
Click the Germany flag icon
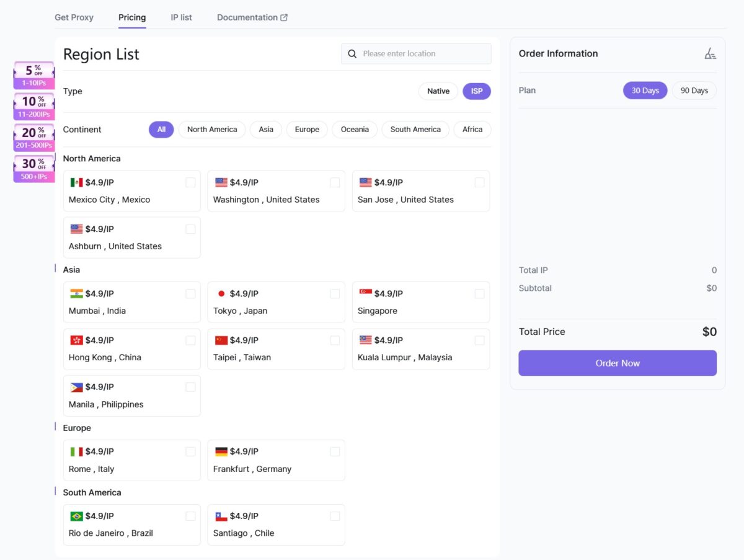(221, 451)
